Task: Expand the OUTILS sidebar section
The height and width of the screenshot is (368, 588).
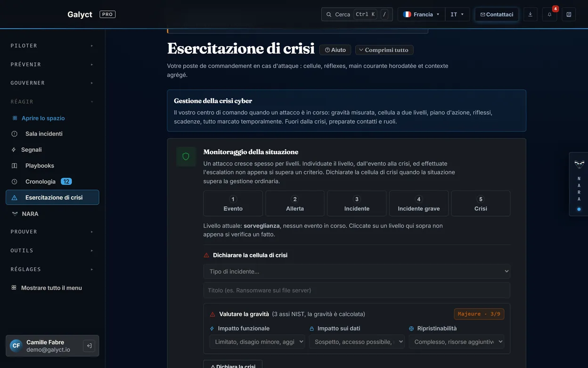Action: coord(52,251)
